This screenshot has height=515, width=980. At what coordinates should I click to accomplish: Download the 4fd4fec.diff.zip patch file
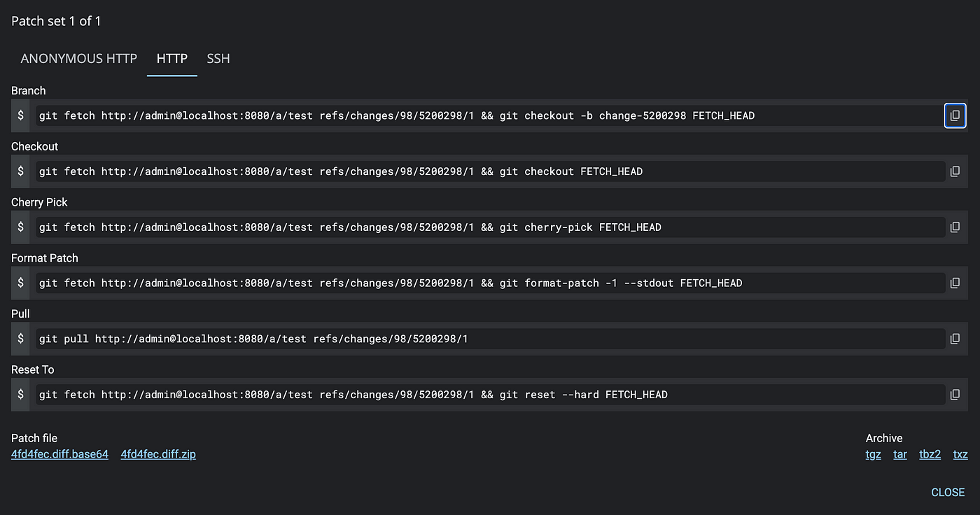[158, 454]
